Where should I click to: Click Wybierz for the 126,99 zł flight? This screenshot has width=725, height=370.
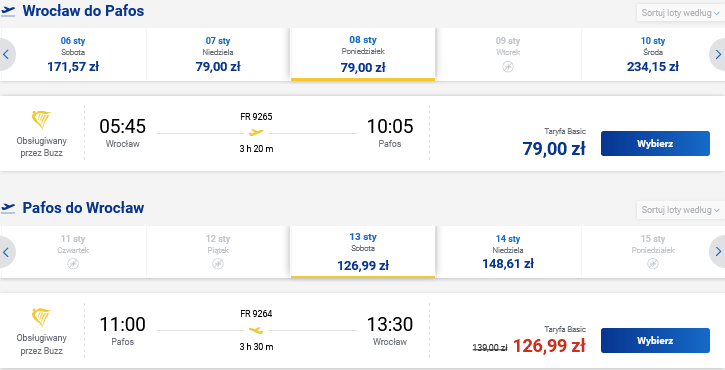click(655, 340)
